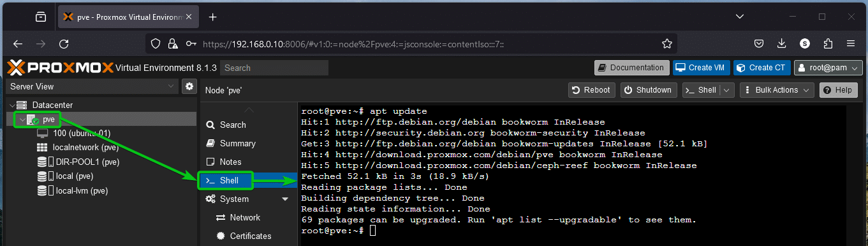Click the Create VM button
This screenshot has width=868, height=246.
(x=701, y=68)
